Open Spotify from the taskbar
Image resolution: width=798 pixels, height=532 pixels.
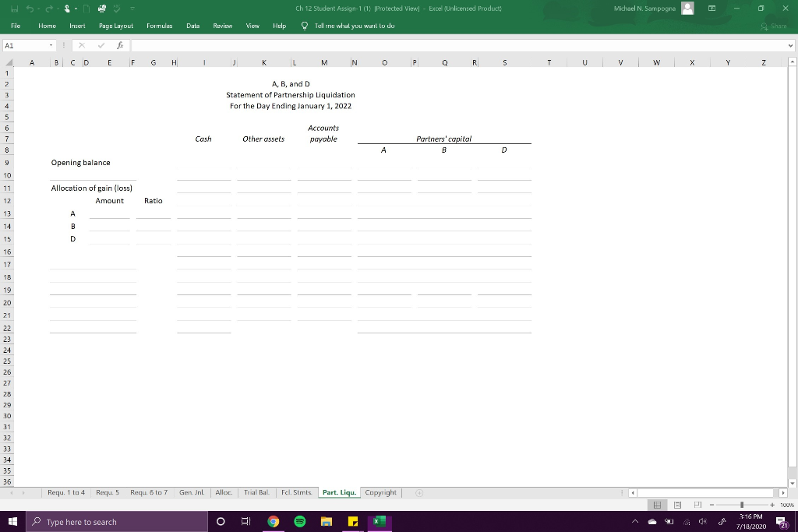point(300,521)
